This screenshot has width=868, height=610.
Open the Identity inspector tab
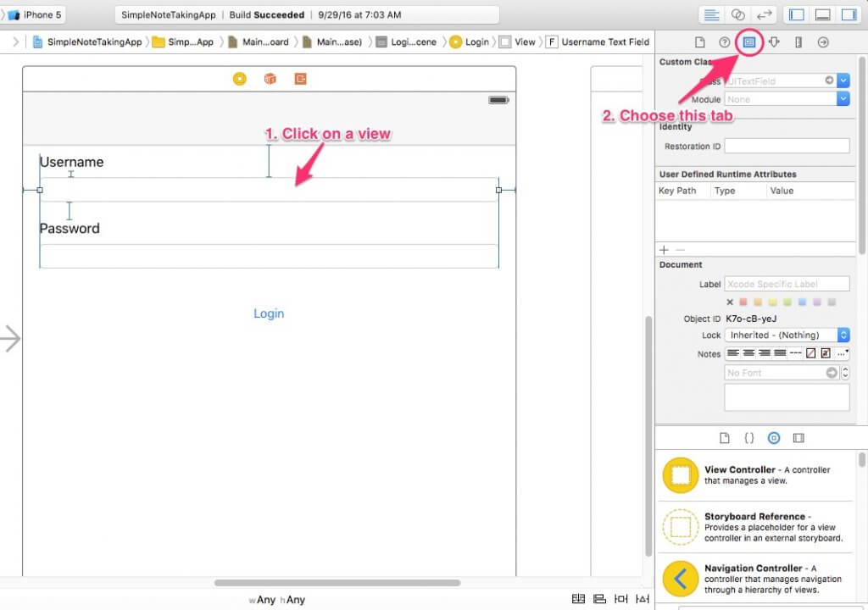(x=749, y=42)
